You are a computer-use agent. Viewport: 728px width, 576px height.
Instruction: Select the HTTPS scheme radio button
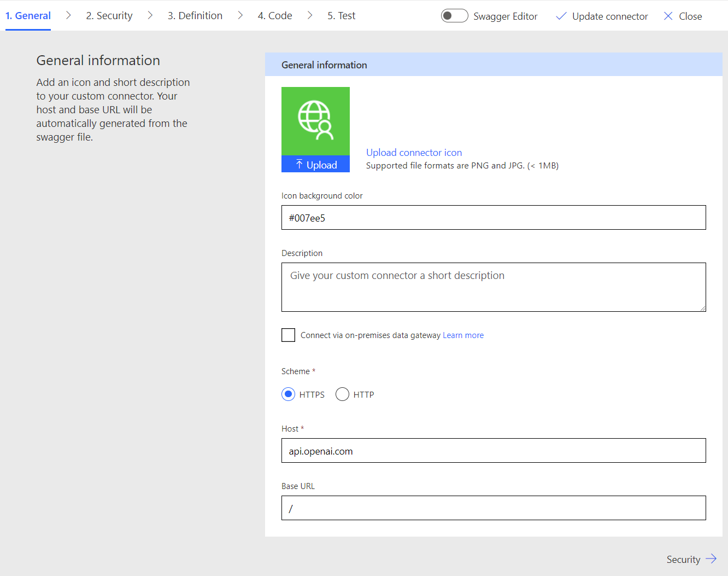[x=288, y=394]
